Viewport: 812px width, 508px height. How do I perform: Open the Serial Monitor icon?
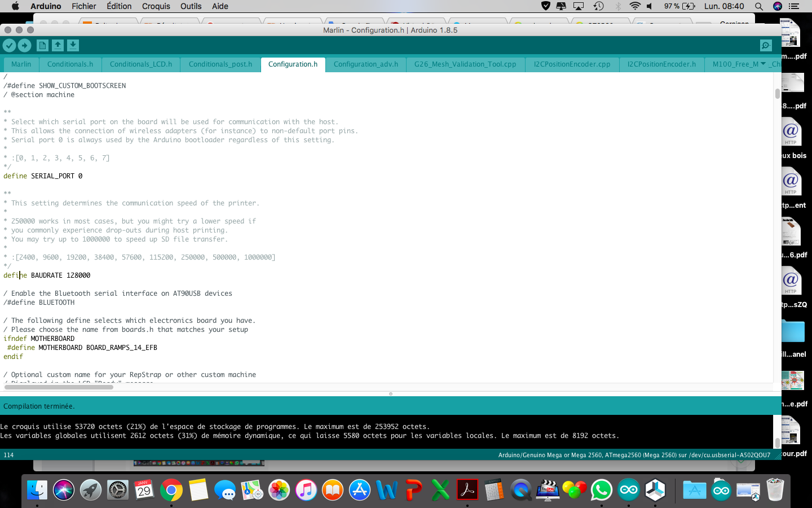click(x=765, y=46)
